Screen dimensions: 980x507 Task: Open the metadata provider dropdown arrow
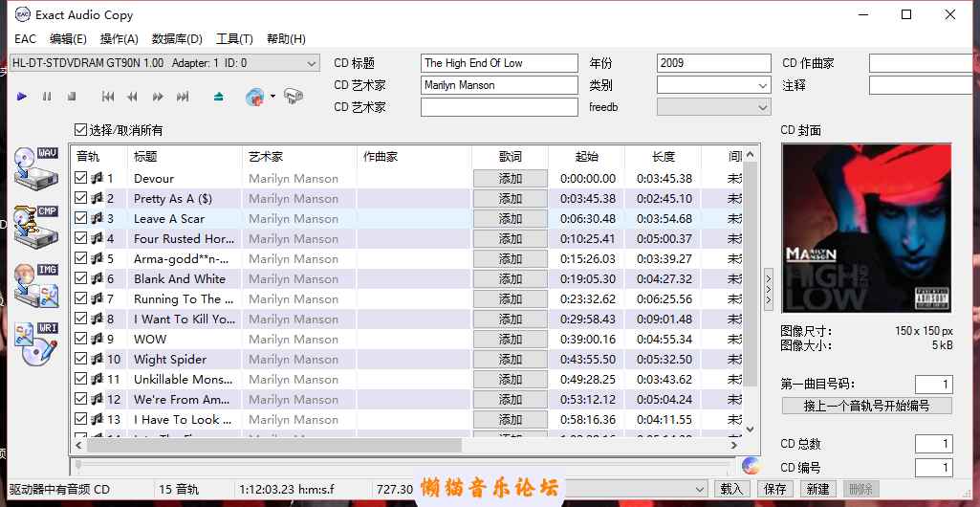[x=272, y=97]
